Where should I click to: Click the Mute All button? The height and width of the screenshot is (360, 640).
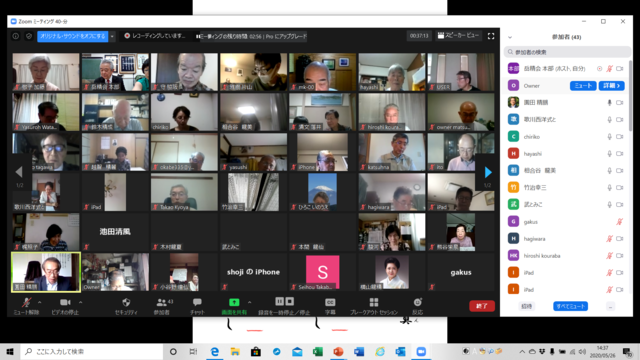click(570, 306)
